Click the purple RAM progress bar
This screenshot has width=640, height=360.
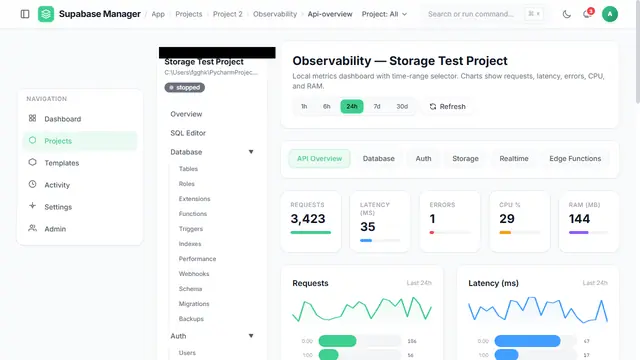tap(579, 233)
